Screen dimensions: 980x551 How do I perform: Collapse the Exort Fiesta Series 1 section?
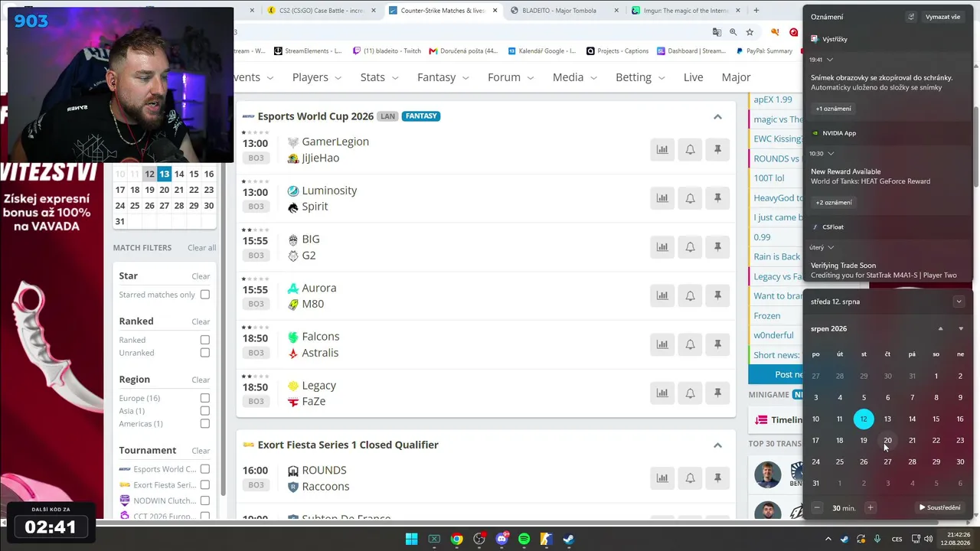point(717,445)
